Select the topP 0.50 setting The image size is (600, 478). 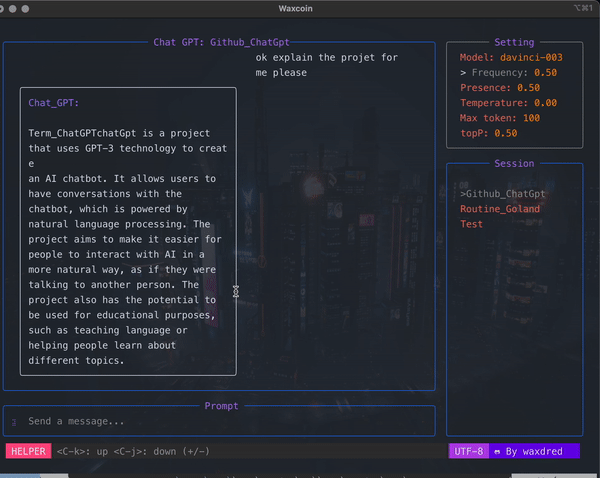pyautogui.click(x=489, y=133)
